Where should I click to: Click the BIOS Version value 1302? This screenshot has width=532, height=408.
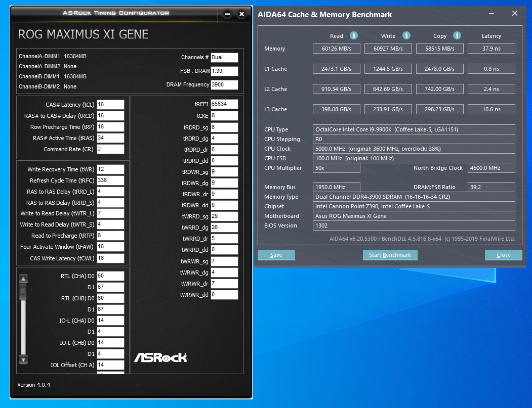point(414,225)
